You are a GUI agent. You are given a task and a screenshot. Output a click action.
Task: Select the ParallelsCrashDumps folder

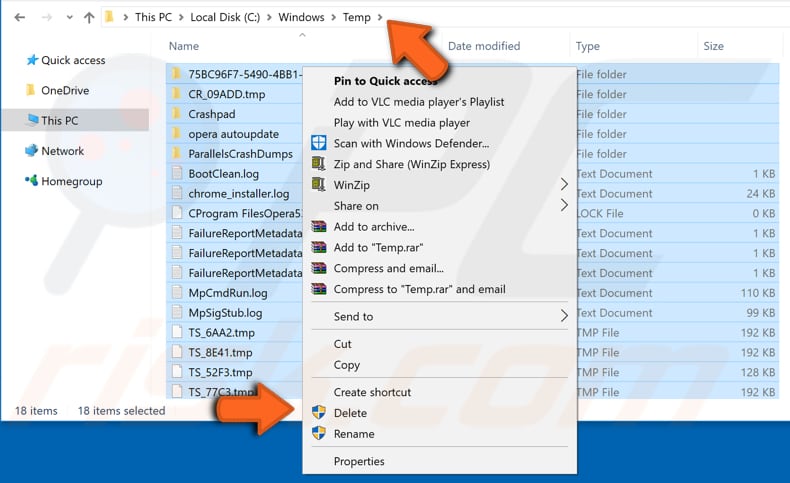[240, 154]
